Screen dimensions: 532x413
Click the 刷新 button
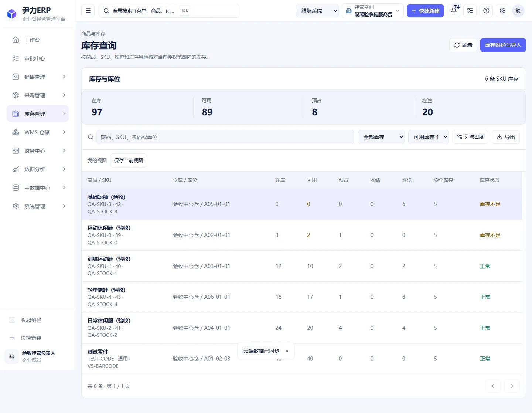(463, 45)
